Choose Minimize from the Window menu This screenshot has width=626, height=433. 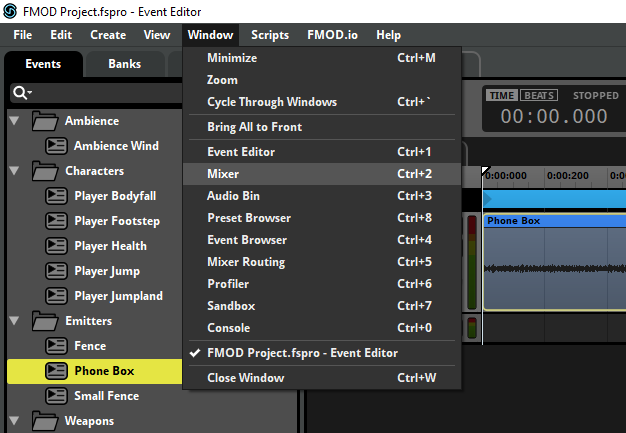[x=322, y=58]
